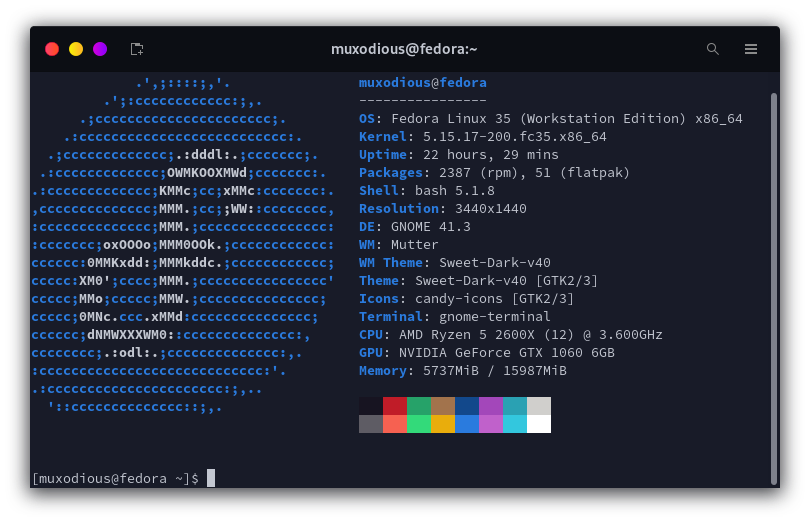Click the Terminal line gnome-terminal
Viewport: 810px width, 522px height.
455,317
